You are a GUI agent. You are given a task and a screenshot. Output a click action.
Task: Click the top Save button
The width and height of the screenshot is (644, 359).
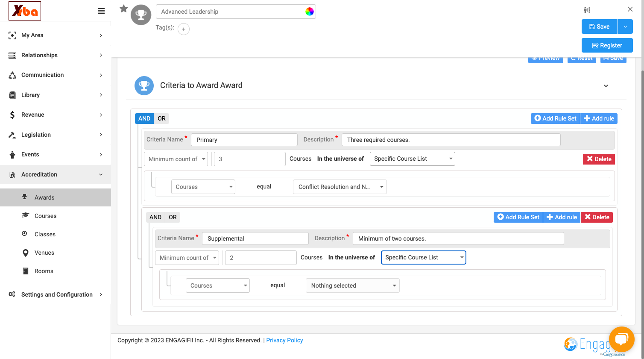point(600,26)
